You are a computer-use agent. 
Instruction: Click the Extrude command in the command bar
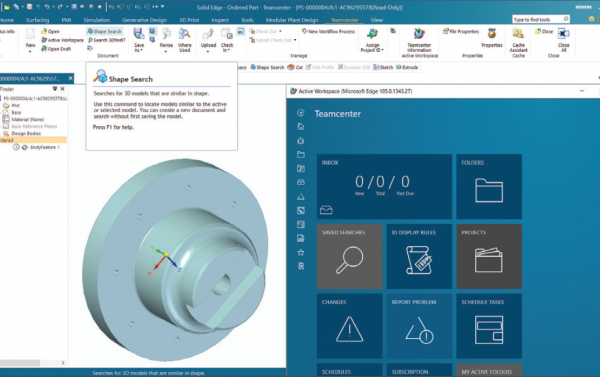pos(407,67)
